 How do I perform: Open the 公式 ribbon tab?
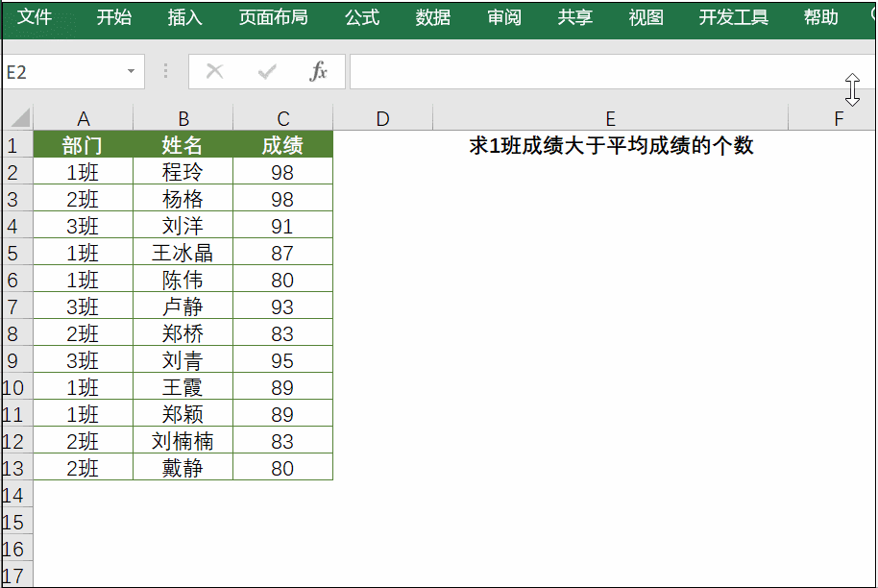click(362, 17)
